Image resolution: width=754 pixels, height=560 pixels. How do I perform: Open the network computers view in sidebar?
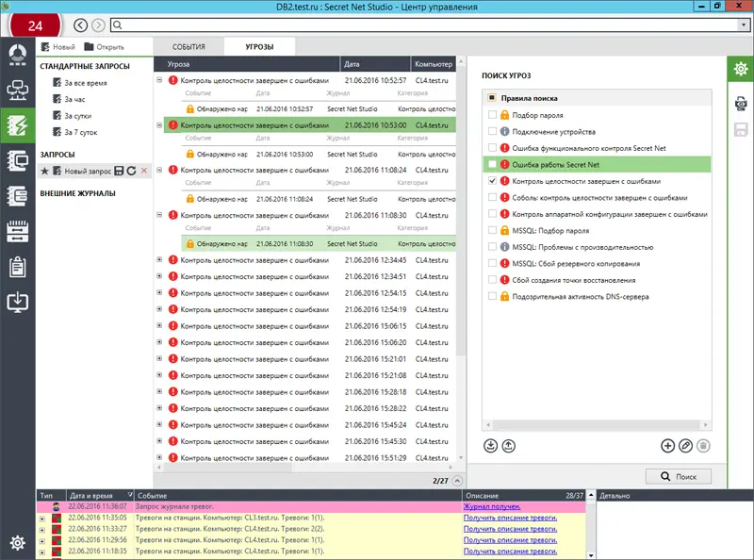coord(16,91)
